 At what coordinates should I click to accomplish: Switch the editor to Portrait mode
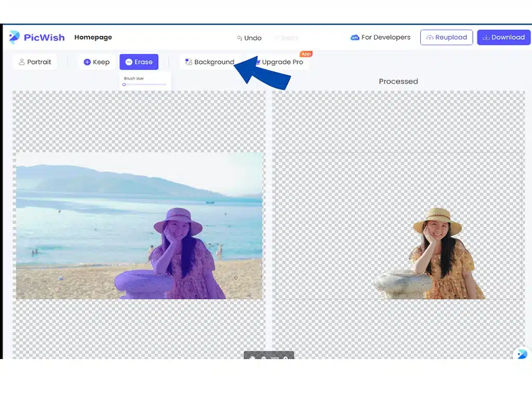point(35,62)
